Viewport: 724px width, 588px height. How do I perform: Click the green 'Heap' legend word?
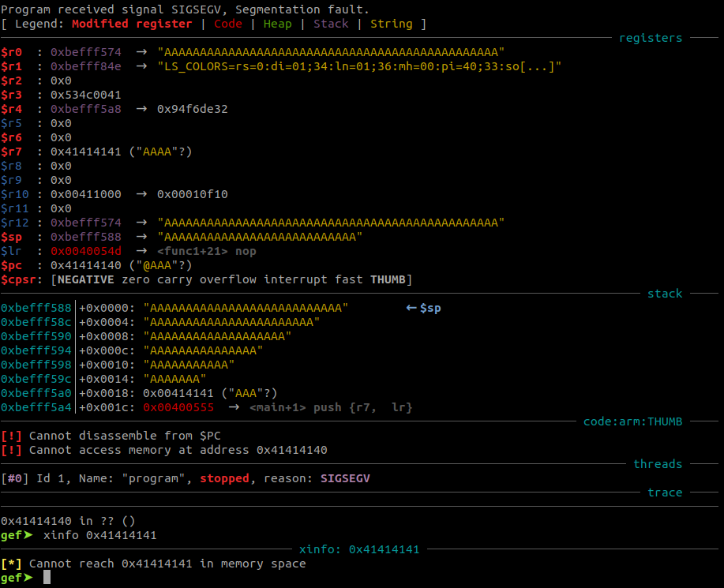point(277,24)
